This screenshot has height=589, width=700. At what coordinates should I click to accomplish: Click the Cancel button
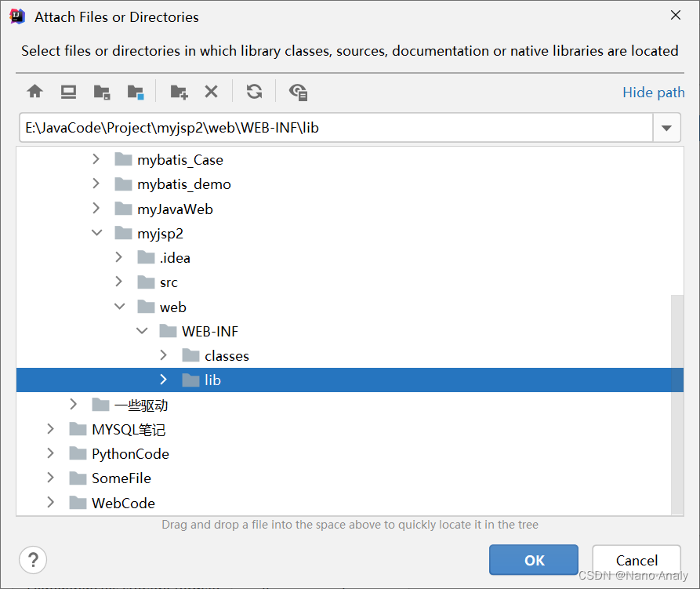(x=637, y=560)
